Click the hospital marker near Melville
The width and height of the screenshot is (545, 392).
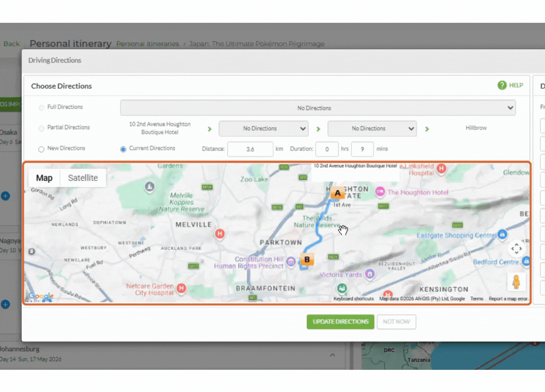[x=219, y=234]
